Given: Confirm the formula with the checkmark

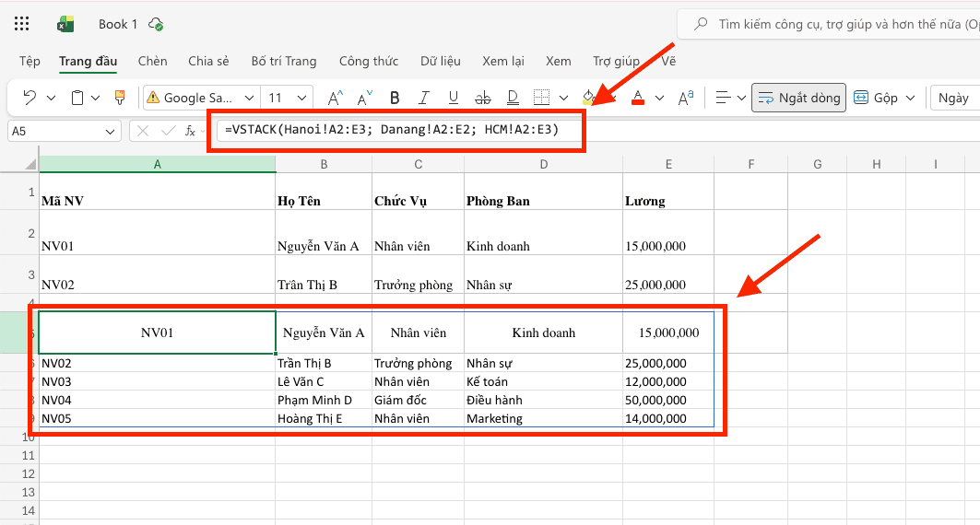Looking at the screenshot, I should coord(168,131).
